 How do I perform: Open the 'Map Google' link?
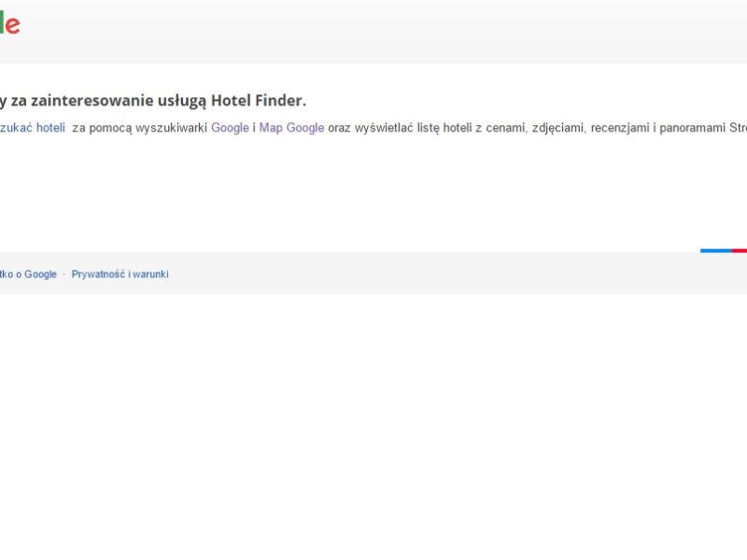coord(291,128)
